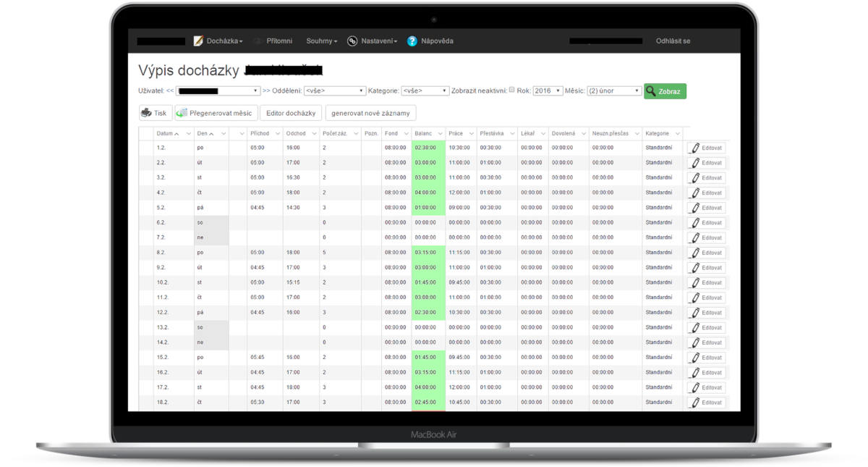Expand the Souhrny menu
The image size is (868, 467).
coord(322,41)
